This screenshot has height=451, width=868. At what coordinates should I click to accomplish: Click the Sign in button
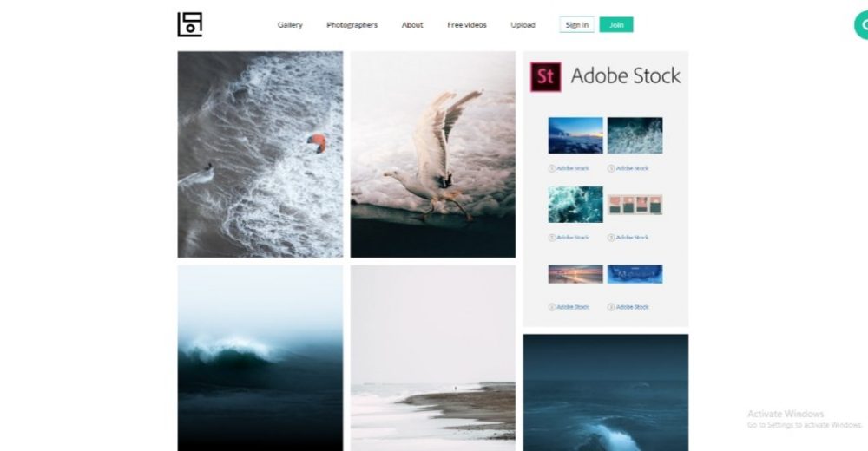[x=577, y=25]
